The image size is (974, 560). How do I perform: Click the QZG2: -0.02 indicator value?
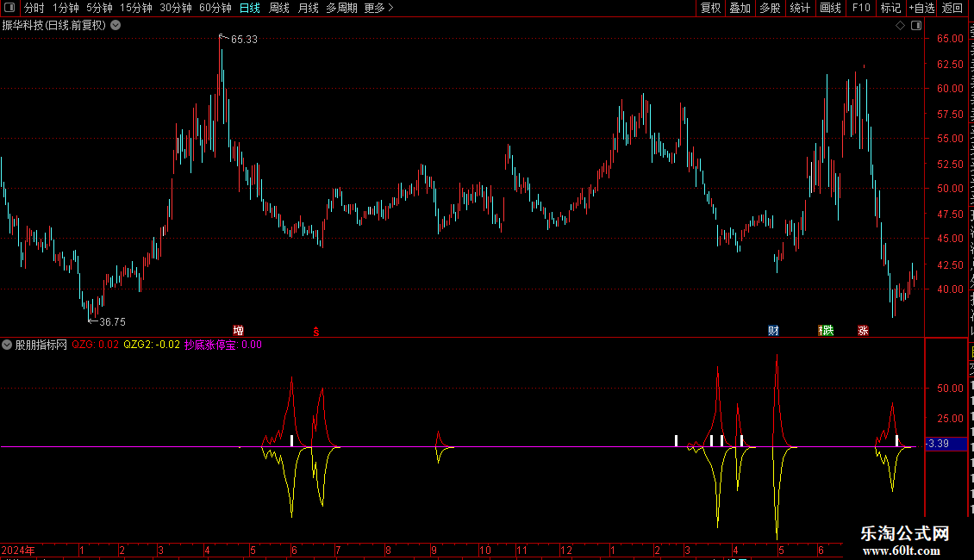click(152, 345)
